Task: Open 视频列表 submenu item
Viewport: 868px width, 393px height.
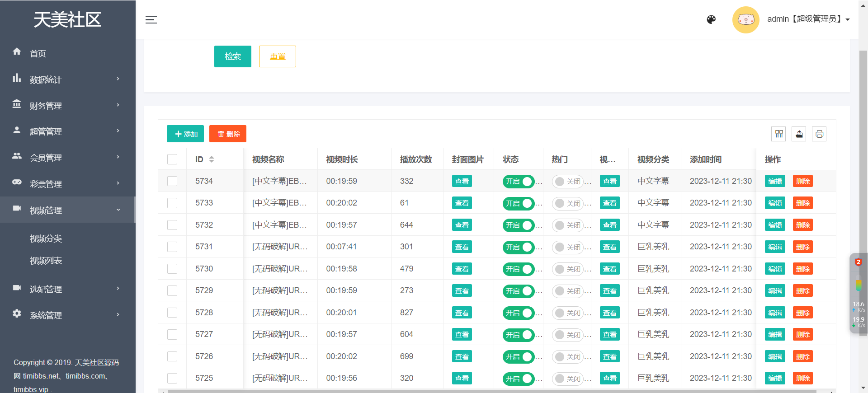Action: coord(46,261)
